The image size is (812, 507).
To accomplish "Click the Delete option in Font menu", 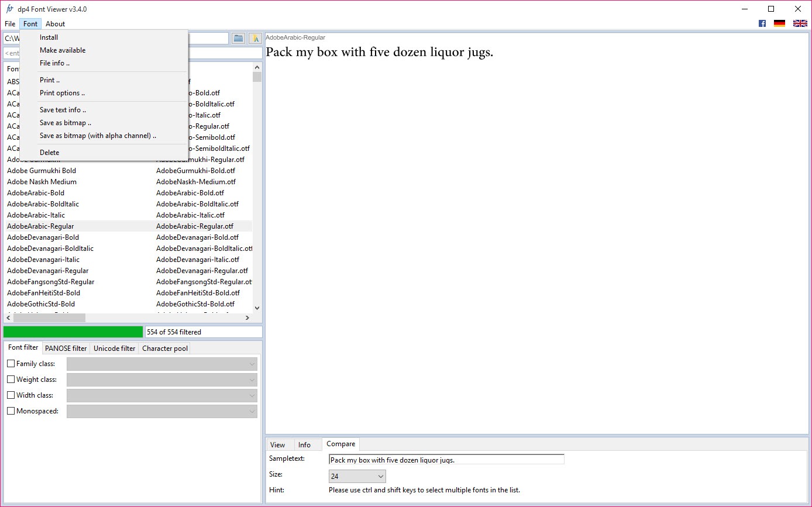I will (49, 153).
